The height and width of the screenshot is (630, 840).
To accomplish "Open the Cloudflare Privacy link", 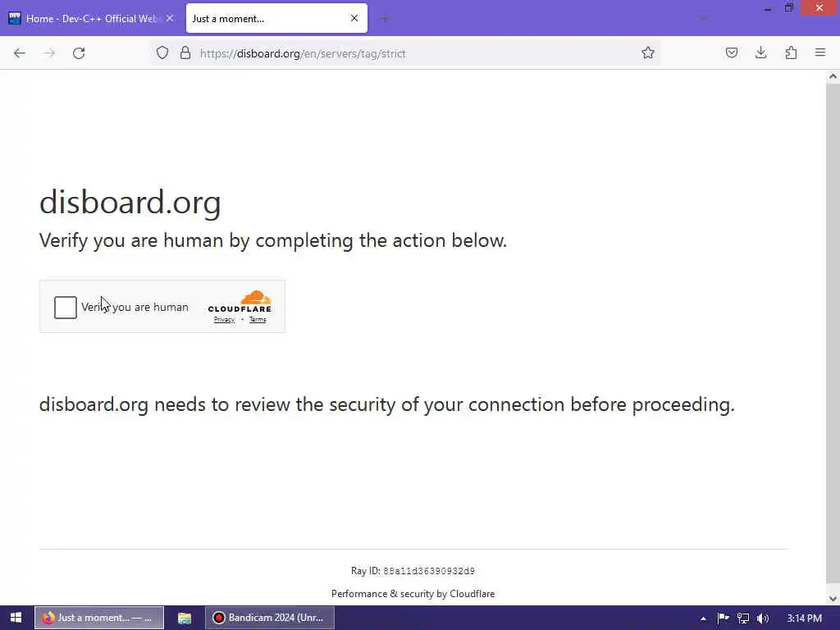I will pyautogui.click(x=224, y=320).
